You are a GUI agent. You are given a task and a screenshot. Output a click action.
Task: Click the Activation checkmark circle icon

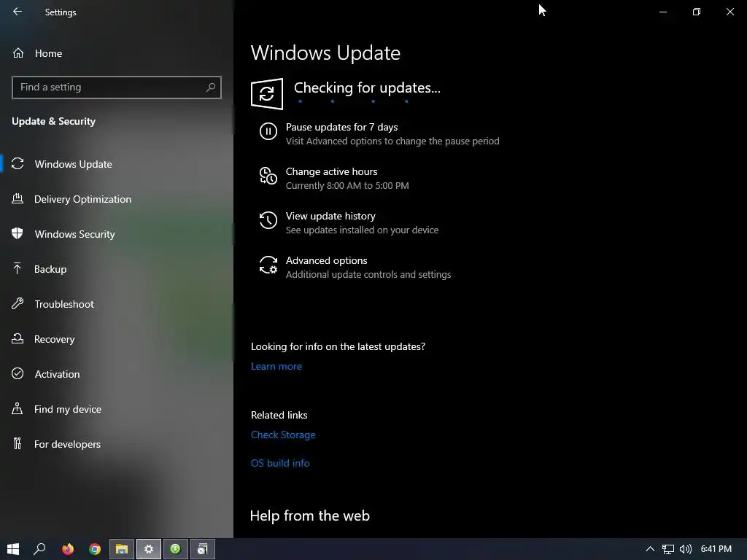tap(18, 373)
